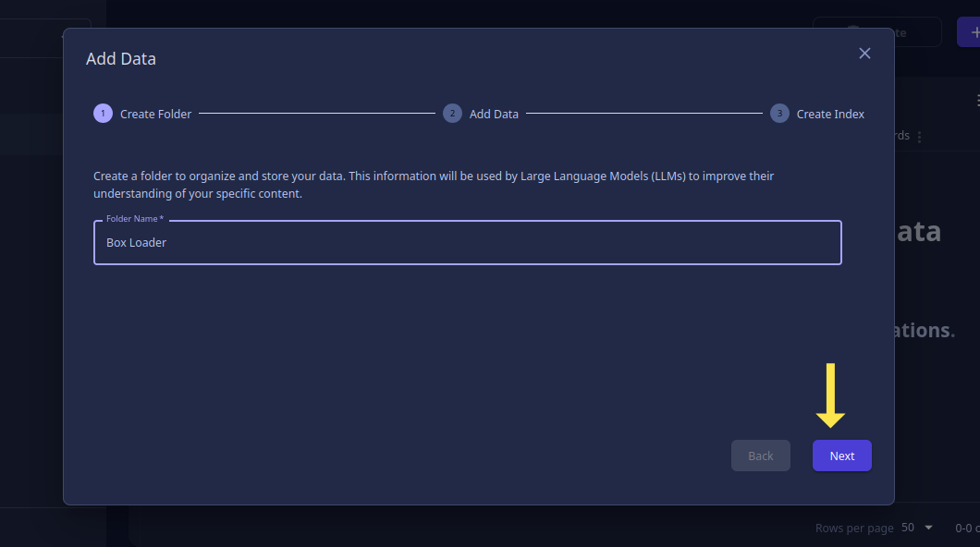Expand the Rows per page dropdown arrow

tap(929, 528)
